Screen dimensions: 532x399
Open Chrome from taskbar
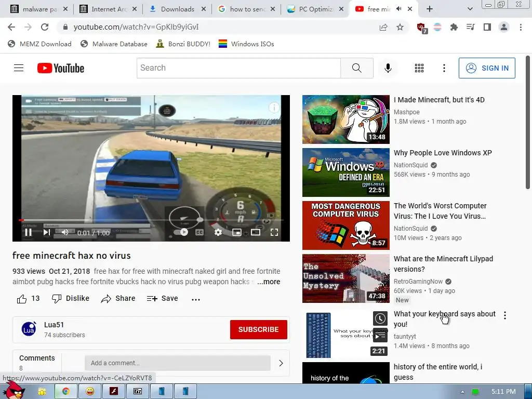pyautogui.click(x=66, y=392)
